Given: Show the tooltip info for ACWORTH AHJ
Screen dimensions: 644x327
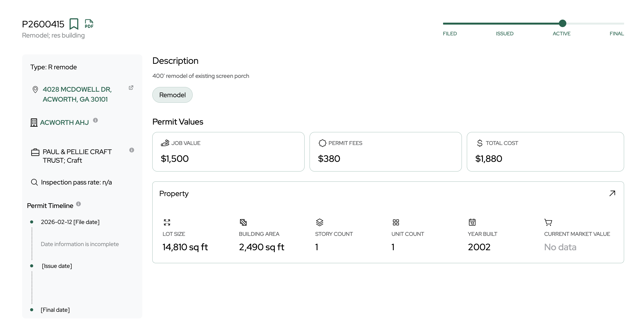Looking at the screenshot, I should pyautogui.click(x=95, y=120).
